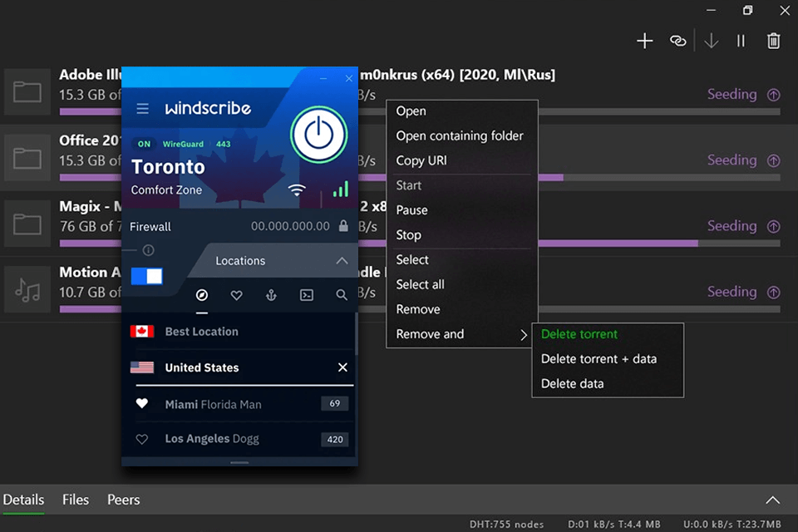Expand Remove and submenu arrow

524,334
